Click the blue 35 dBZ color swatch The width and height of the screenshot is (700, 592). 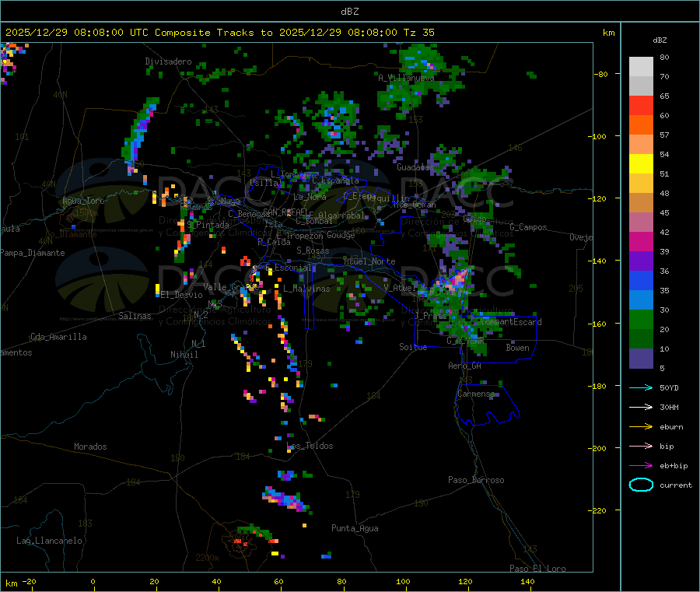tap(641, 280)
